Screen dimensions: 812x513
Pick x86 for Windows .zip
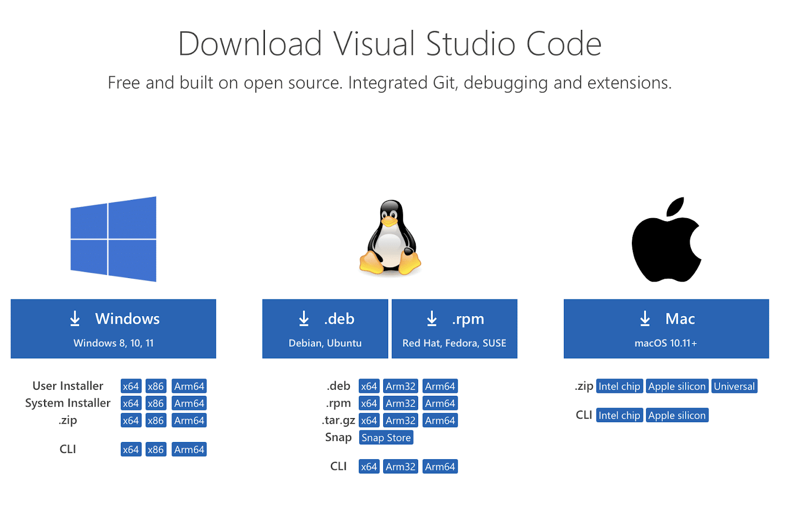[156, 421]
